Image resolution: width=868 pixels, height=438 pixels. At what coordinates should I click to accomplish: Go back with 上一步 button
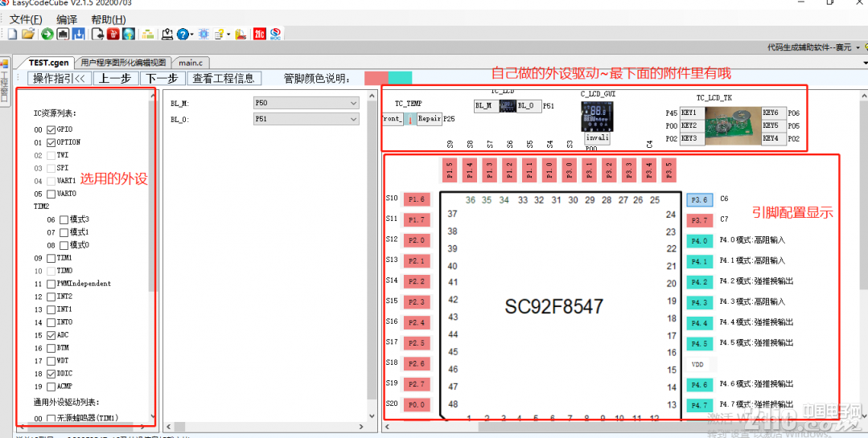point(115,79)
